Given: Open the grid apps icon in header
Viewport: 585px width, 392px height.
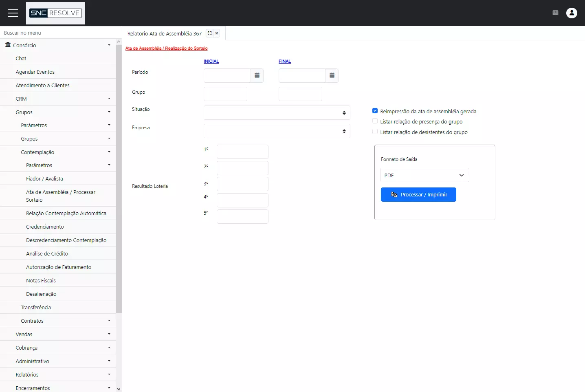Looking at the screenshot, I should [x=555, y=13].
